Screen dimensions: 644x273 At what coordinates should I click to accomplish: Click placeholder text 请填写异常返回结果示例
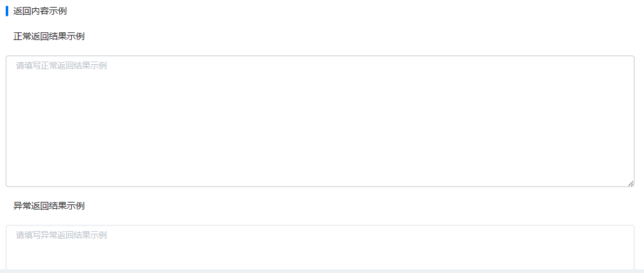pyautogui.click(x=61, y=235)
